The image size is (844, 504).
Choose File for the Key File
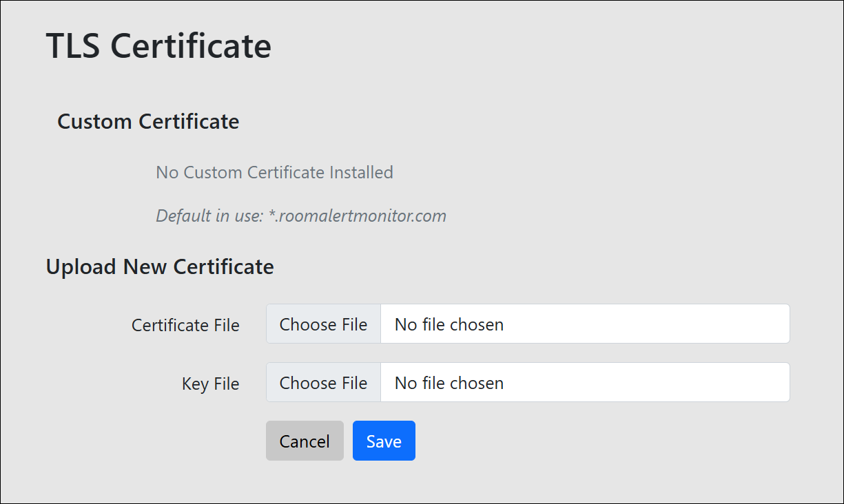[x=323, y=383]
